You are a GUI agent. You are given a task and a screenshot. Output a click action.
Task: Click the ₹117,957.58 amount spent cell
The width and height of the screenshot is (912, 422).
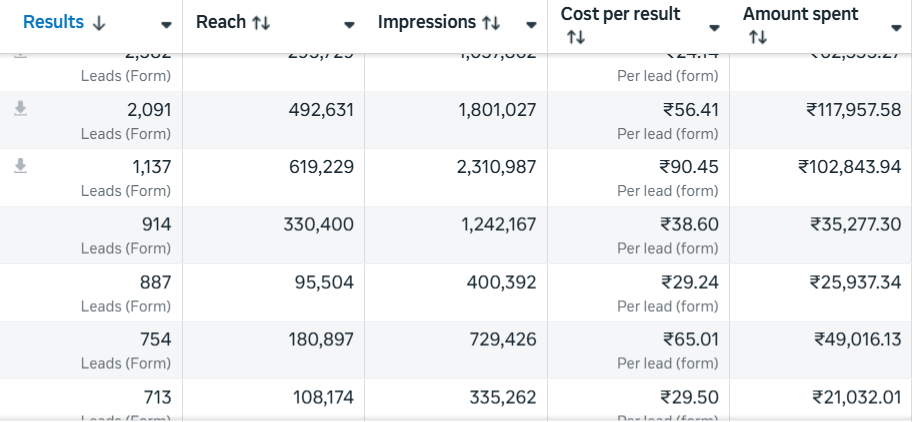point(853,110)
